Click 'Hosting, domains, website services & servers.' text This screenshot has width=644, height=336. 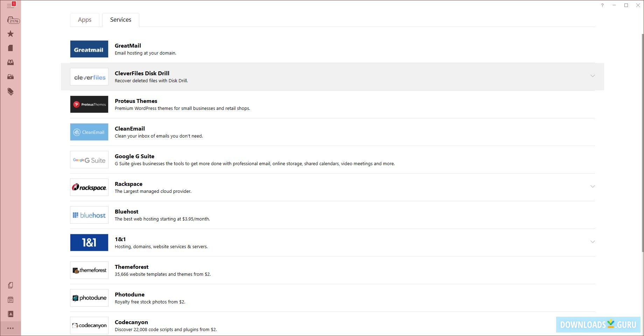click(x=161, y=247)
